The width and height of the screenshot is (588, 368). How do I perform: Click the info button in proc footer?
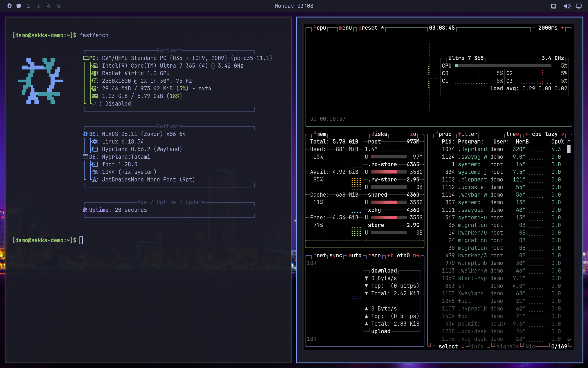point(481,347)
